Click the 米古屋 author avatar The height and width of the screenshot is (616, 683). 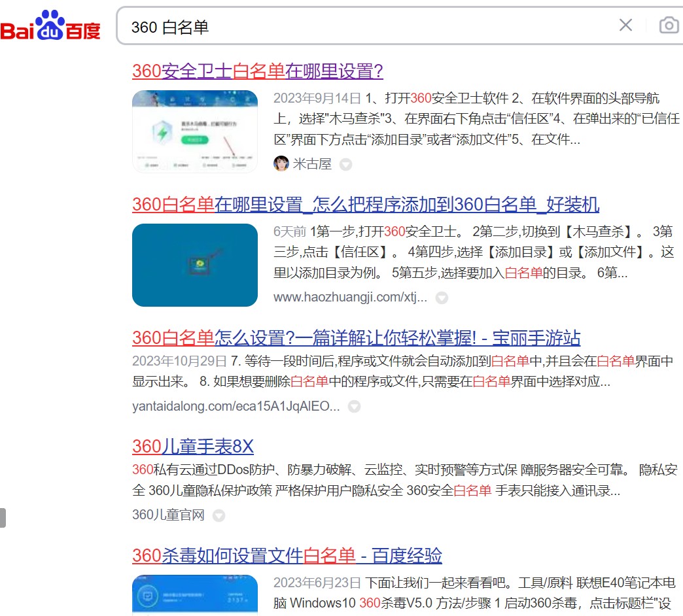click(x=281, y=163)
